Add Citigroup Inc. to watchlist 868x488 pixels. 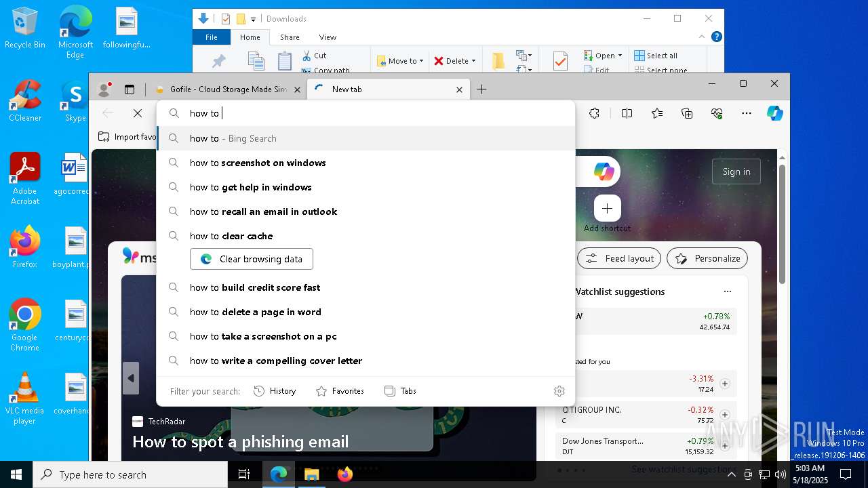[x=724, y=414]
